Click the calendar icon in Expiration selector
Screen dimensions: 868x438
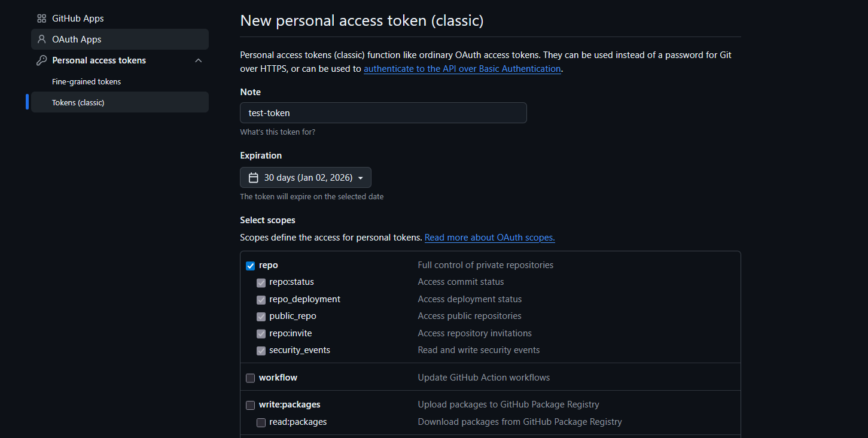point(253,178)
